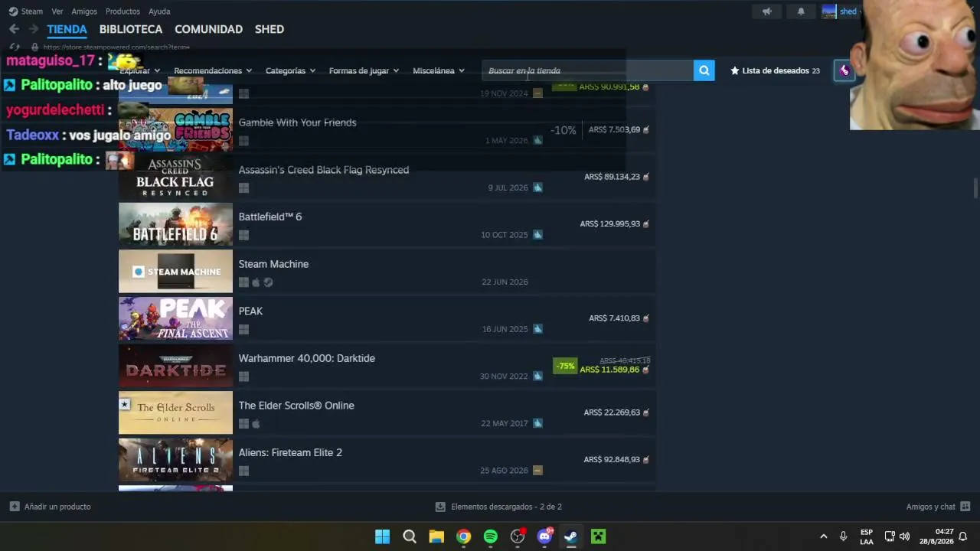Open Amigos y chat
This screenshot has height=551, width=980.
click(x=930, y=507)
